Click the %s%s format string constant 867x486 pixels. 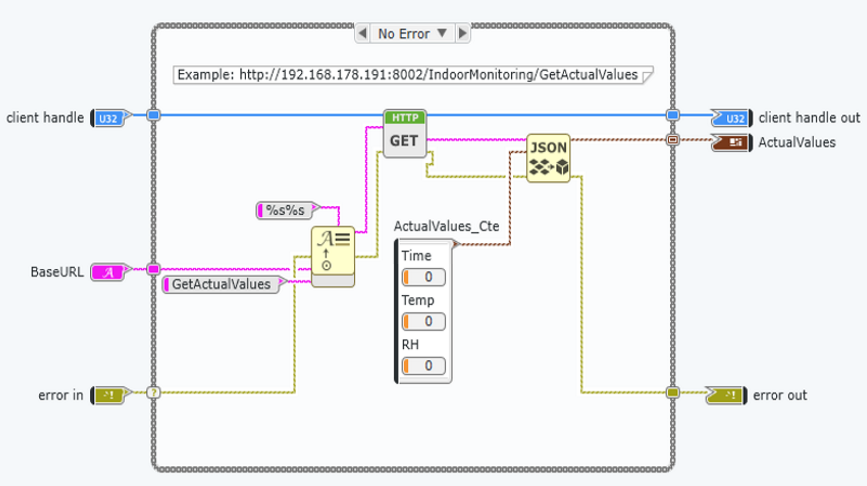pos(286,209)
